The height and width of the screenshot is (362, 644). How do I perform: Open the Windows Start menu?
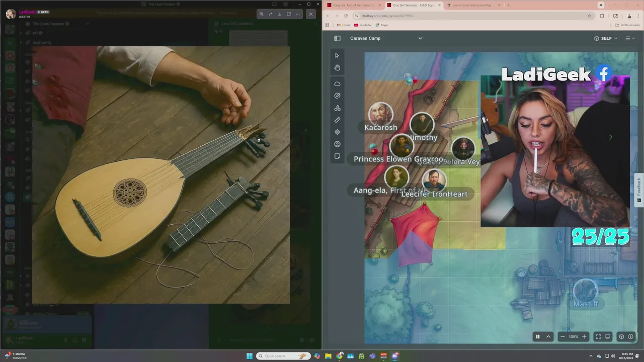[x=250, y=356]
